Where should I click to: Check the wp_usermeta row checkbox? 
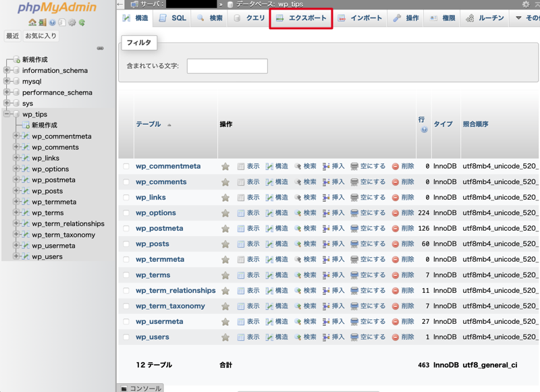click(126, 321)
